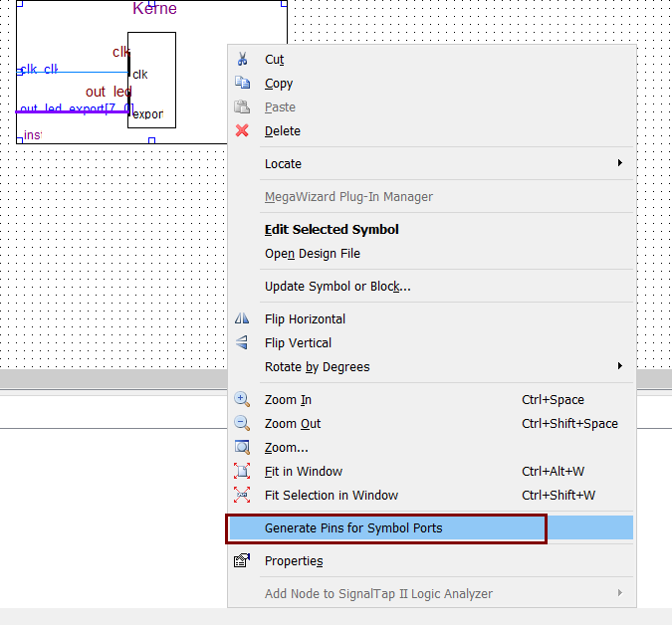
Task: Click the Copy icon in context menu
Action: pos(242,83)
